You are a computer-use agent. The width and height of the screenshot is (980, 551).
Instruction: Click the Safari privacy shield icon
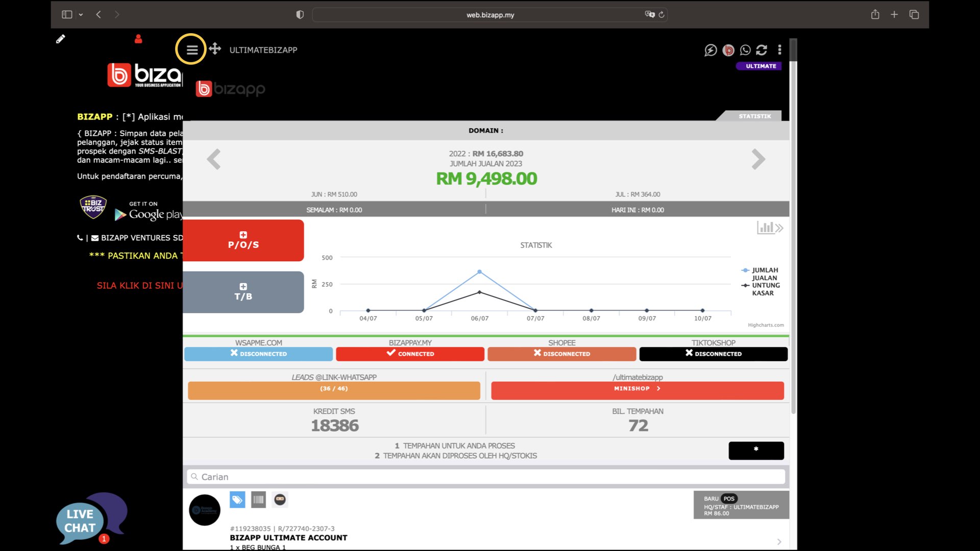pyautogui.click(x=300, y=15)
